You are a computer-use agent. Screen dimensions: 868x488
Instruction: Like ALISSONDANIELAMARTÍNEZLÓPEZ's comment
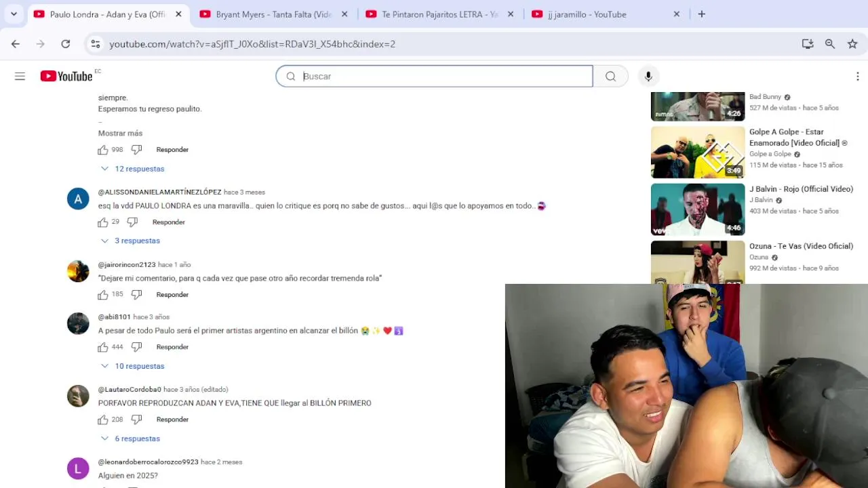(103, 222)
